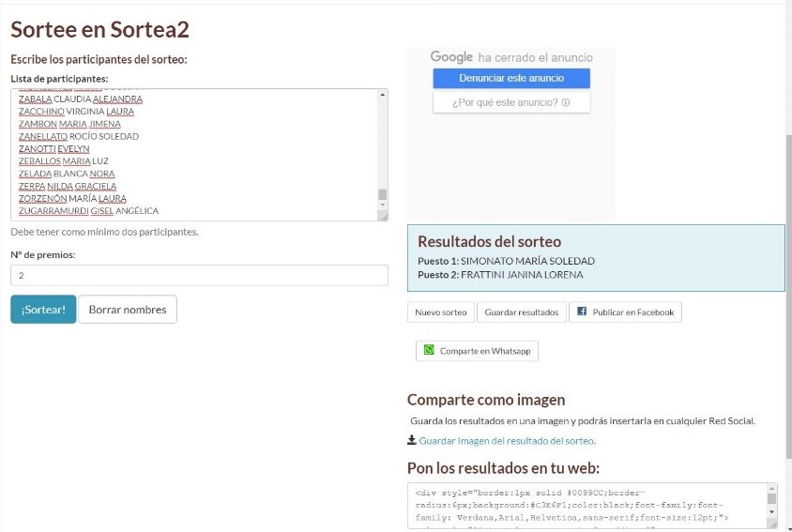Screen dimensions: 792x532
Task: Click the info icon after ¿Por qué este anuncio?
Action: (x=566, y=102)
